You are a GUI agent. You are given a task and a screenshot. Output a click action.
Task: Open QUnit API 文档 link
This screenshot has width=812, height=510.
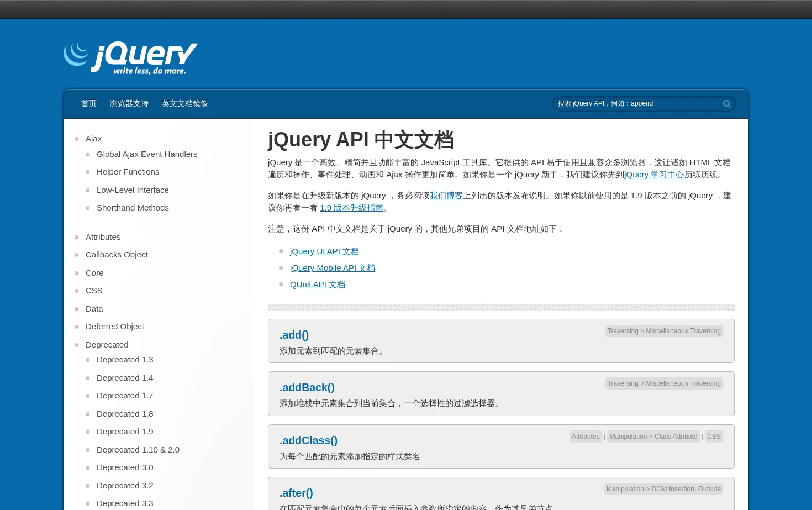click(318, 285)
